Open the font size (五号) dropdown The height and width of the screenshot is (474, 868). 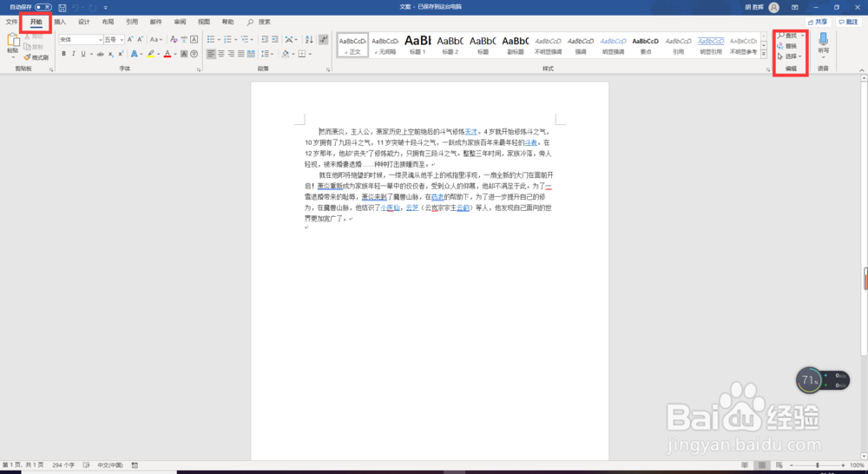pos(122,39)
